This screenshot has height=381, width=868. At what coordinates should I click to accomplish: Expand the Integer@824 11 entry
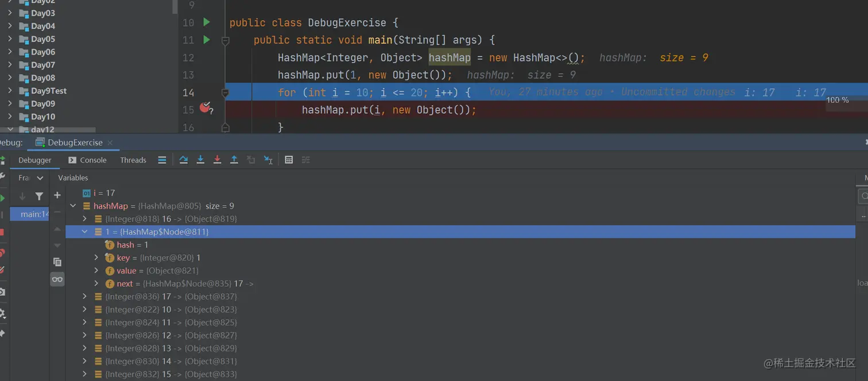tap(84, 322)
